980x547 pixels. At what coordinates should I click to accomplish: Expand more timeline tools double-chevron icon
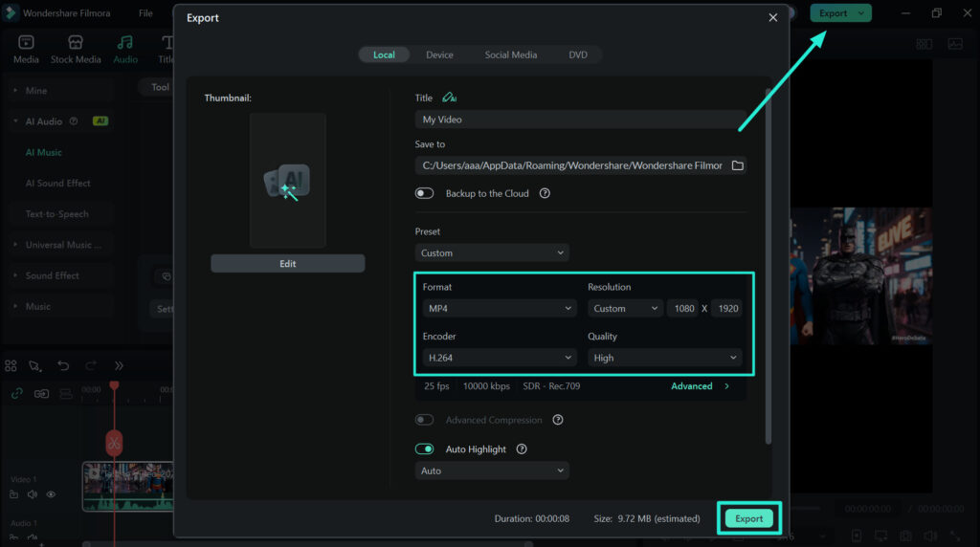point(119,366)
